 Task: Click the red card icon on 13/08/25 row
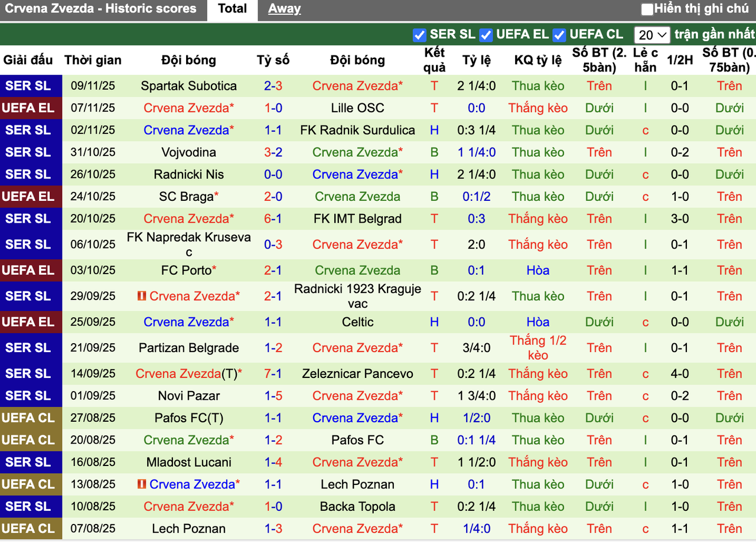click(142, 484)
